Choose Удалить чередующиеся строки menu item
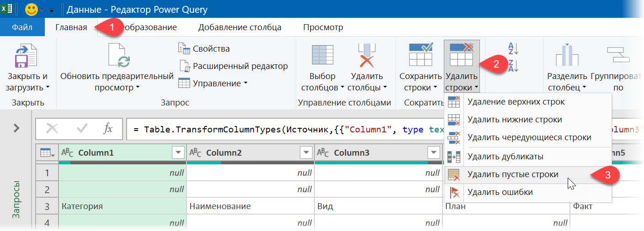 528,137
